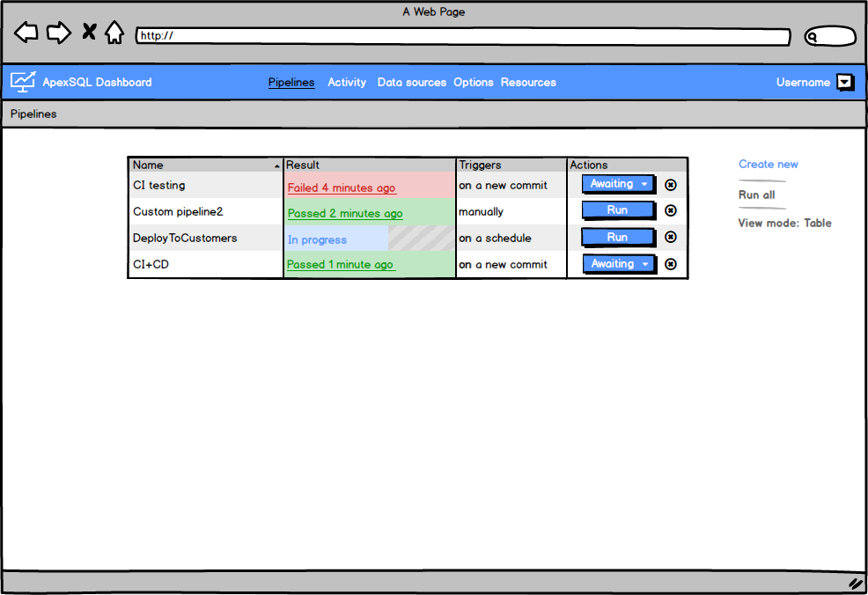Select the CI+CD name cell
The width and height of the screenshot is (868, 595).
pos(206,264)
